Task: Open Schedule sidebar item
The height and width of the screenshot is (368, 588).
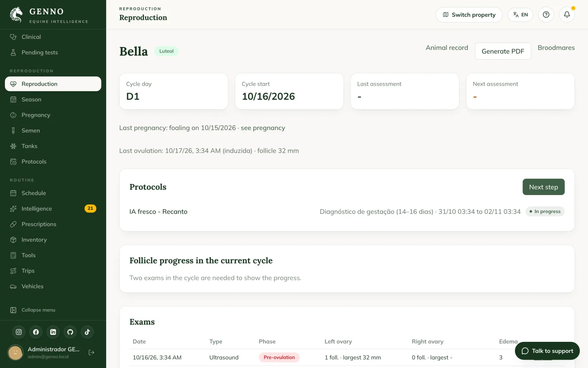Action: 53,193
